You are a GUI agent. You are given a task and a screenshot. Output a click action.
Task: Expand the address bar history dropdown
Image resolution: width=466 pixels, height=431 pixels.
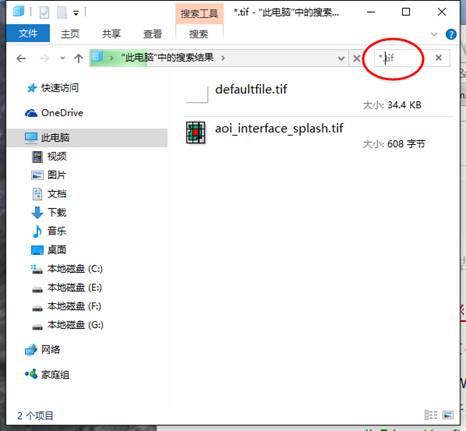[341, 59]
